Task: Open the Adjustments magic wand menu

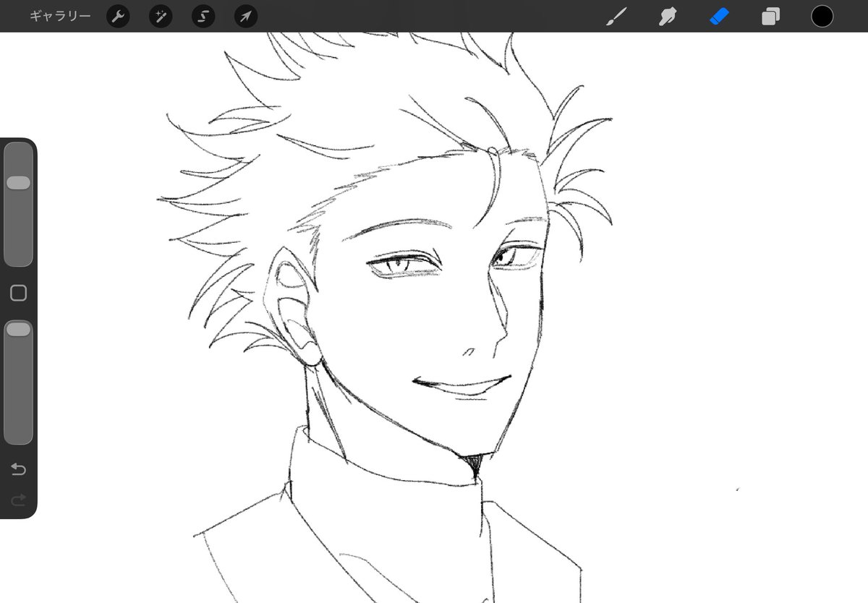Action: click(x=161, y=17)
